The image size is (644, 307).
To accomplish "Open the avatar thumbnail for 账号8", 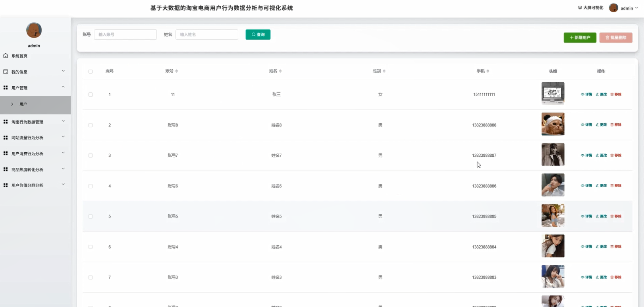I will tap(553, 124).
